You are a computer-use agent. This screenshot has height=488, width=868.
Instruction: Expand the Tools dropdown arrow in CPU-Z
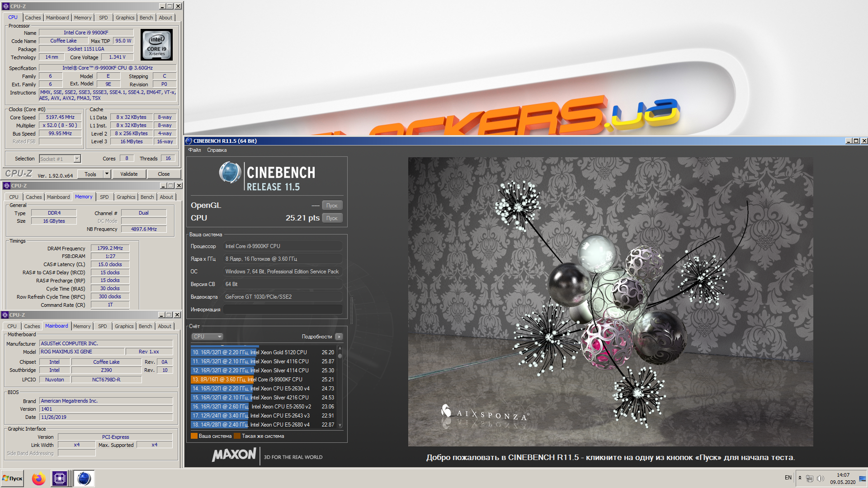[x=107, y=174]
